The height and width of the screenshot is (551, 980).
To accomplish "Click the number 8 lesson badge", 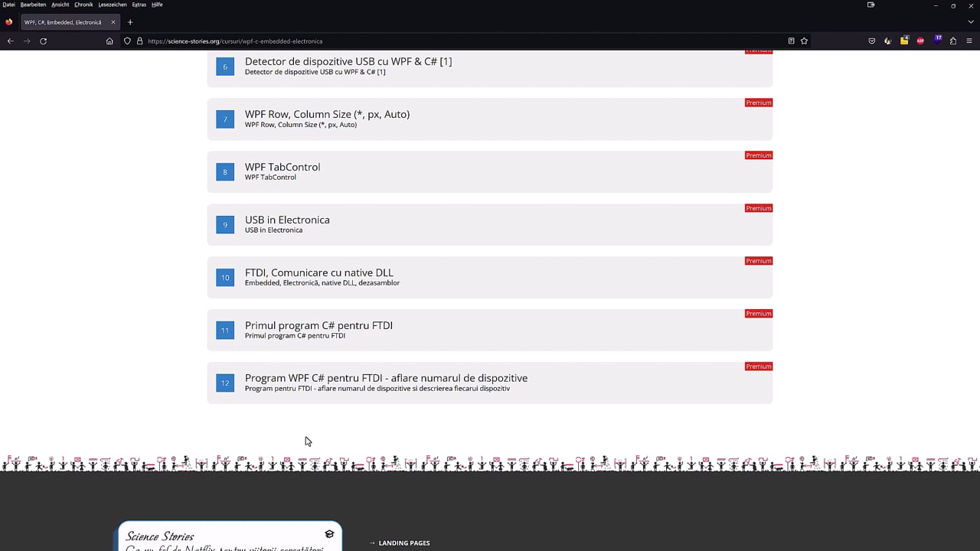I will [225, 172].
